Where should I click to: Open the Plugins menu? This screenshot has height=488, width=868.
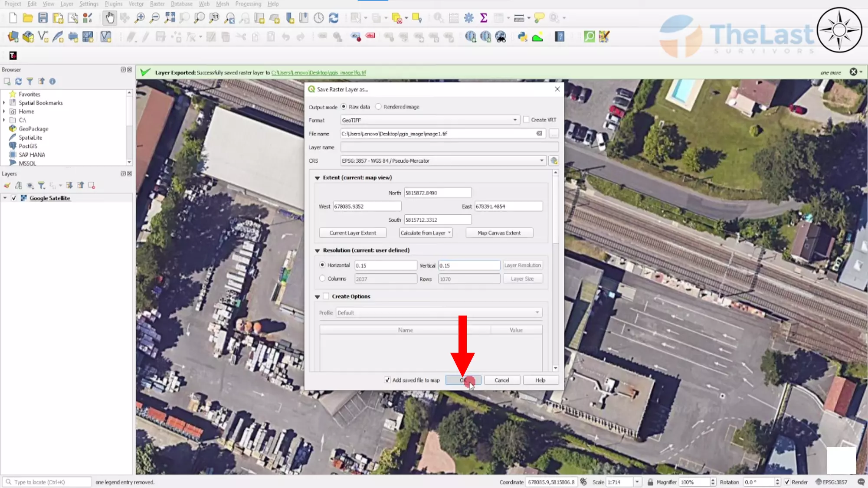coord(114,4)
